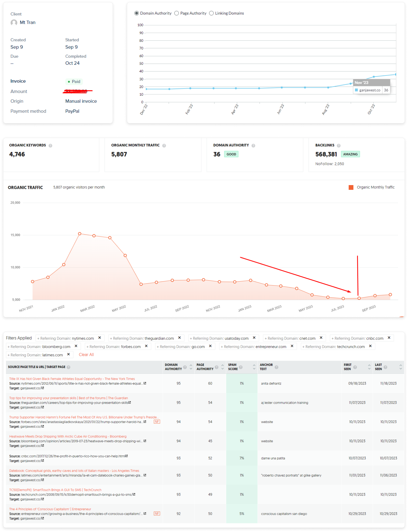
Task: Open external link icon for nytimes.com source
Action: coord(145,383)
